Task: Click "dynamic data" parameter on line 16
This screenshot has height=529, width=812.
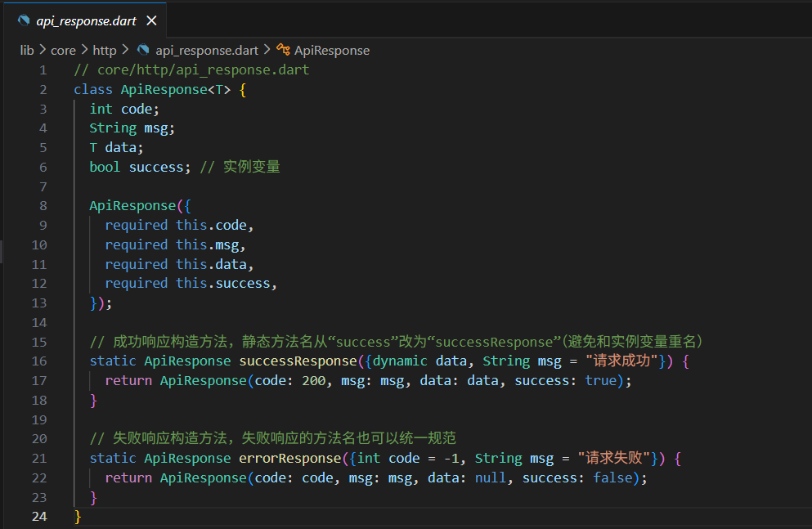Action: [419, 361]
